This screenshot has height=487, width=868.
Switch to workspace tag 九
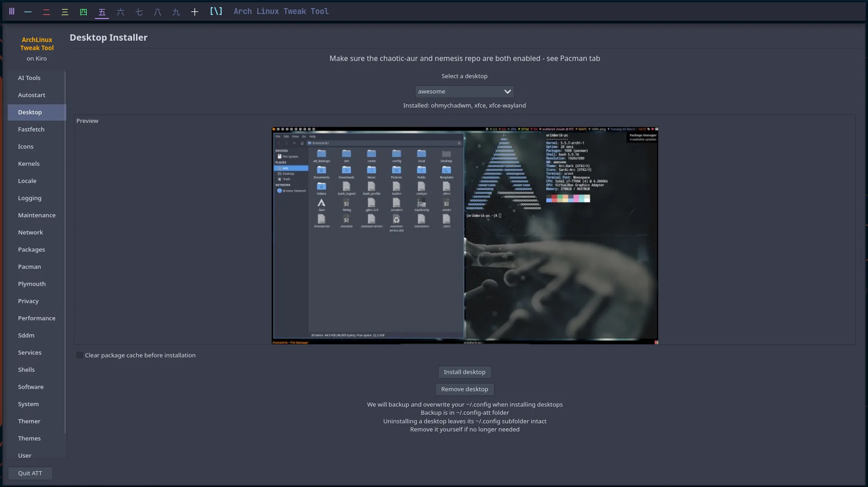pyautogui.click(x=176, y=12)
